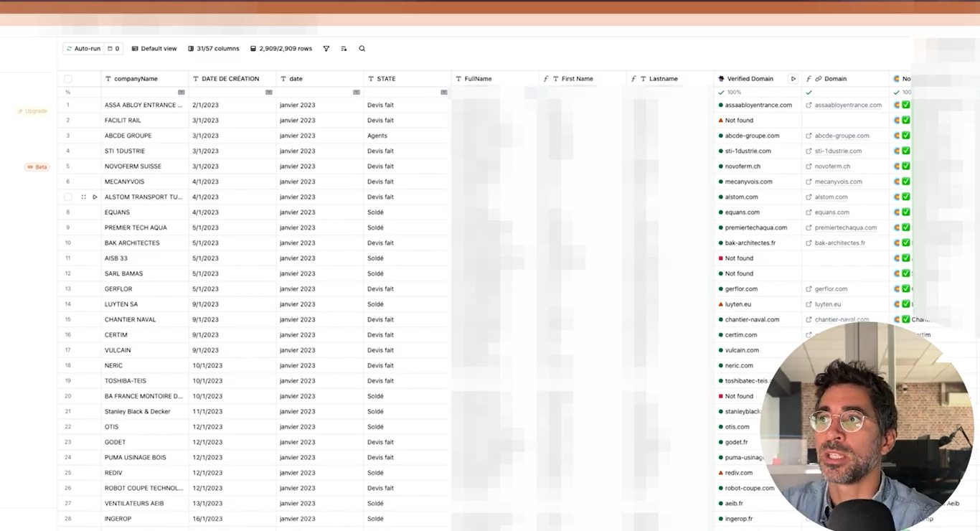This screenshot has width=980, height=531.
Task: Select the vulcain.com verified domain cell
Action: click(x=758, y=350)
